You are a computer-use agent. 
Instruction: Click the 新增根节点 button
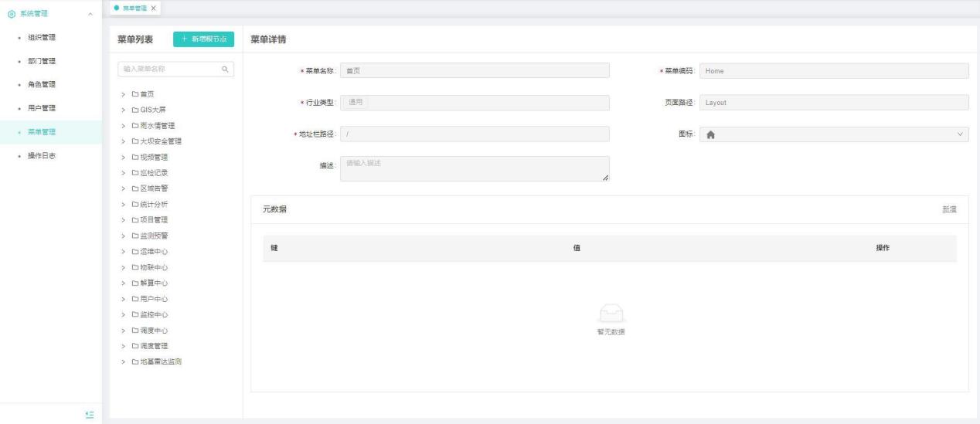tap(202, 39)
